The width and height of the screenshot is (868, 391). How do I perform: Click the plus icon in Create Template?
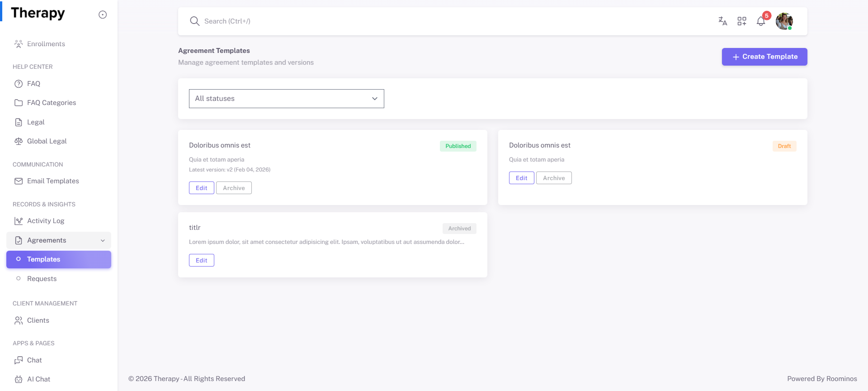click(736, 57)
